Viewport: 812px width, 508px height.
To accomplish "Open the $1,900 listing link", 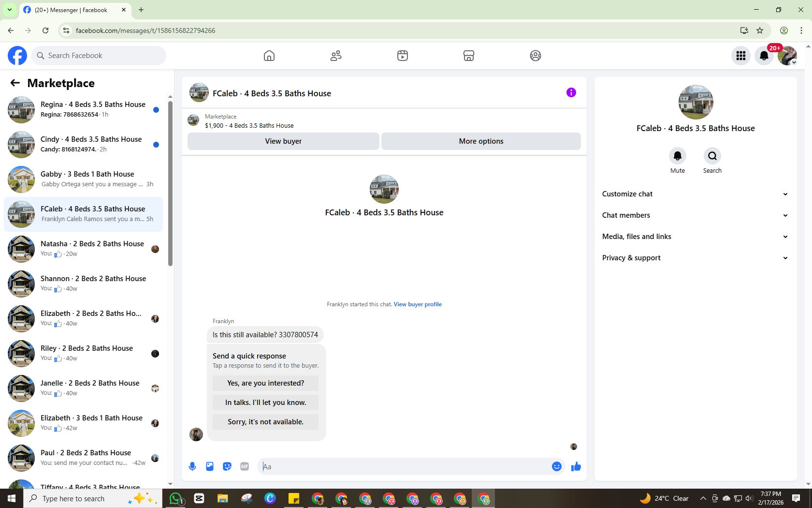I will click(x=249, y=125).
